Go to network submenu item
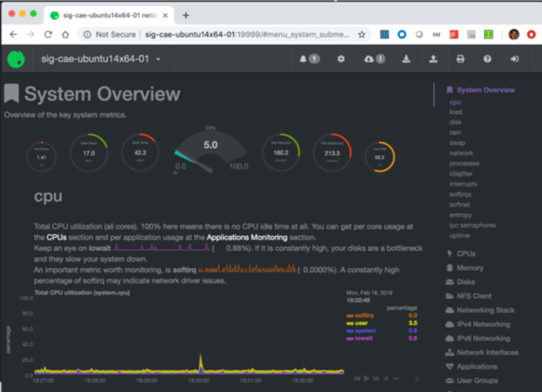 (x=462, y=154)
